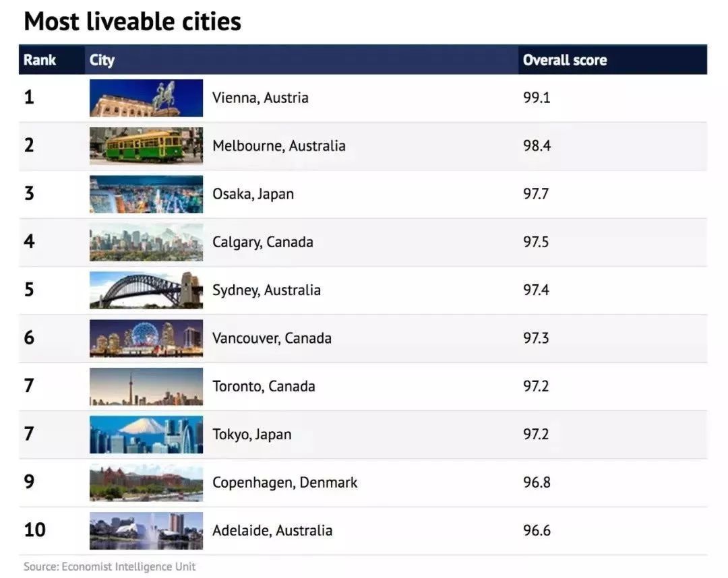Open the Osaka cityscape thumbnail
The image size is (728, 578).
(x=146, y=194)
